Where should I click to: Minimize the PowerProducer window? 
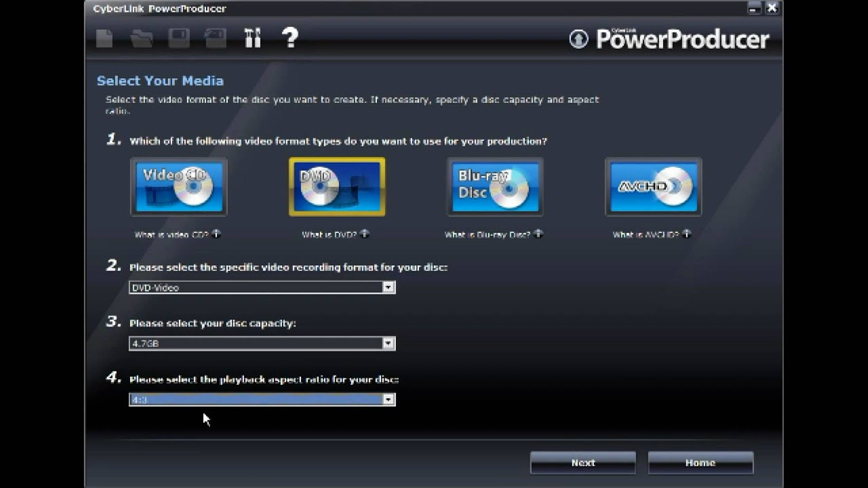[x=754, y=8]
